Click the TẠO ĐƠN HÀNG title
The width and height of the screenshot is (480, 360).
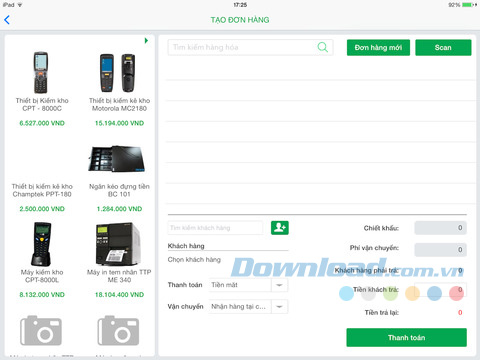tap(240, 20)
